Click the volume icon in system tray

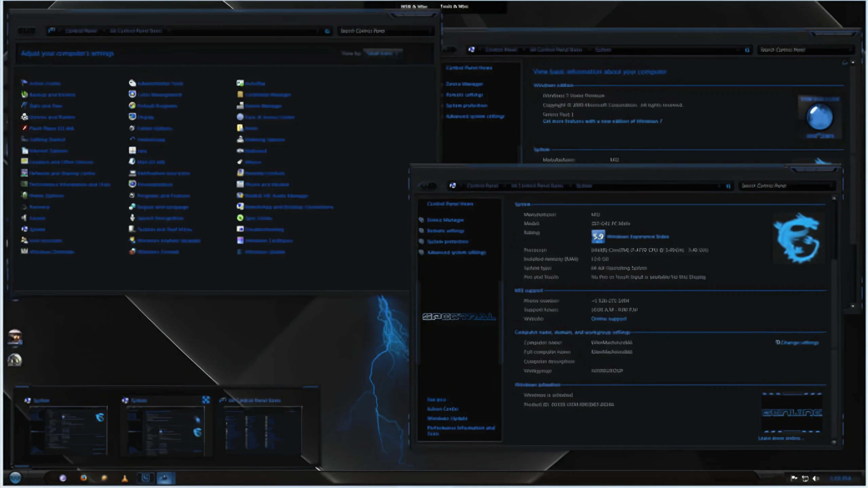[x=815, y=479]
